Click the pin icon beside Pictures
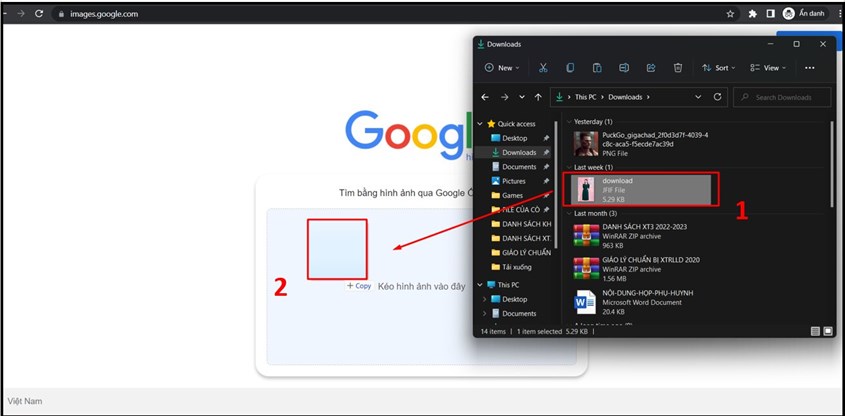 546,181
